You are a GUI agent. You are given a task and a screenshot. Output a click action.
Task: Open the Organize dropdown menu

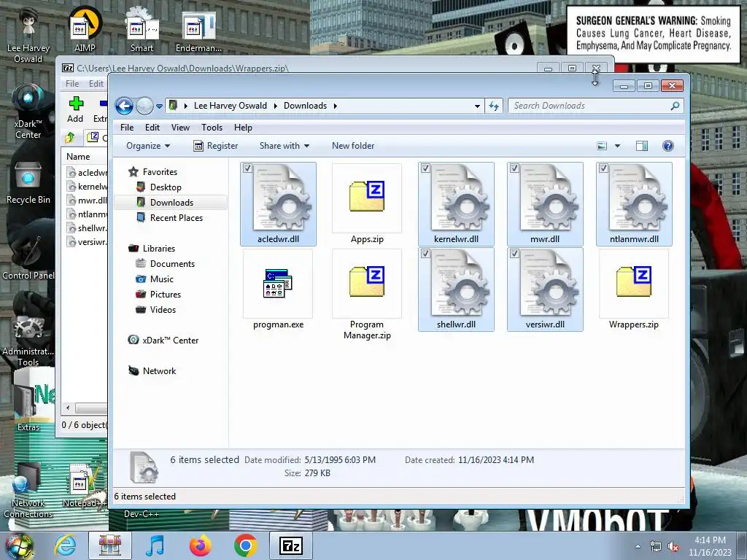pos(148,146)
